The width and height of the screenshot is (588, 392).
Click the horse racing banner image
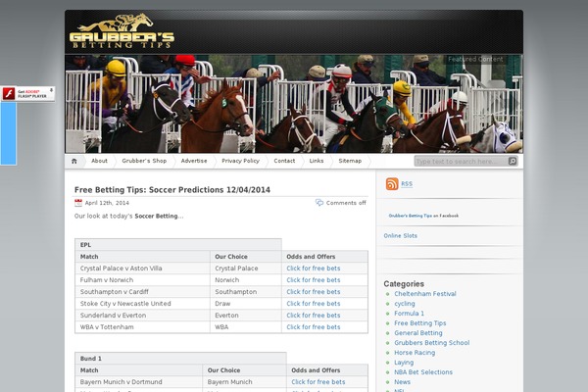(294, 104)
